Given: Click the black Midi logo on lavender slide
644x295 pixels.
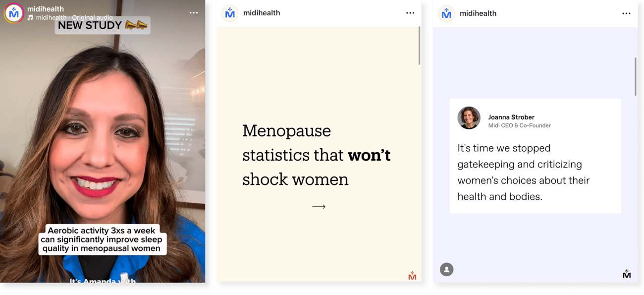Looking at the screenshot, I should point(627,274).
